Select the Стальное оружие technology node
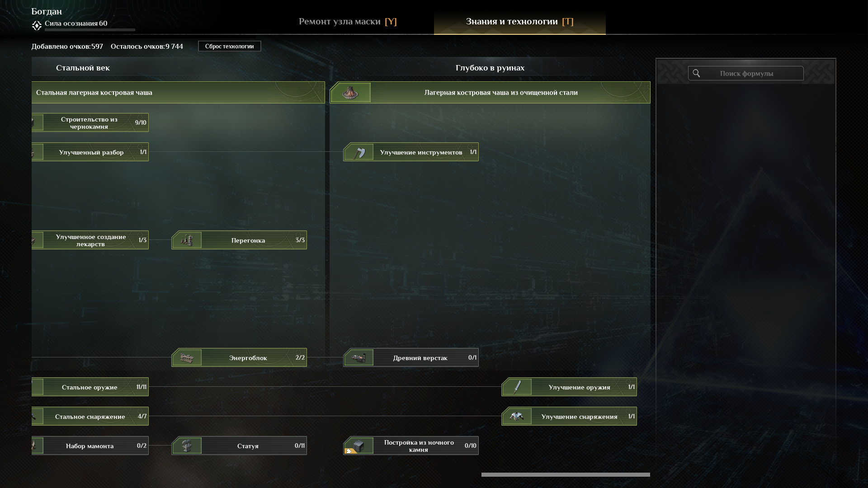The image size is (868, 488). (x=90, y=387)
